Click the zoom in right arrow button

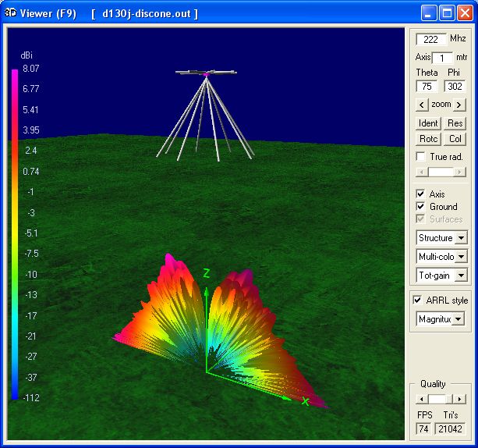[460, 105]
